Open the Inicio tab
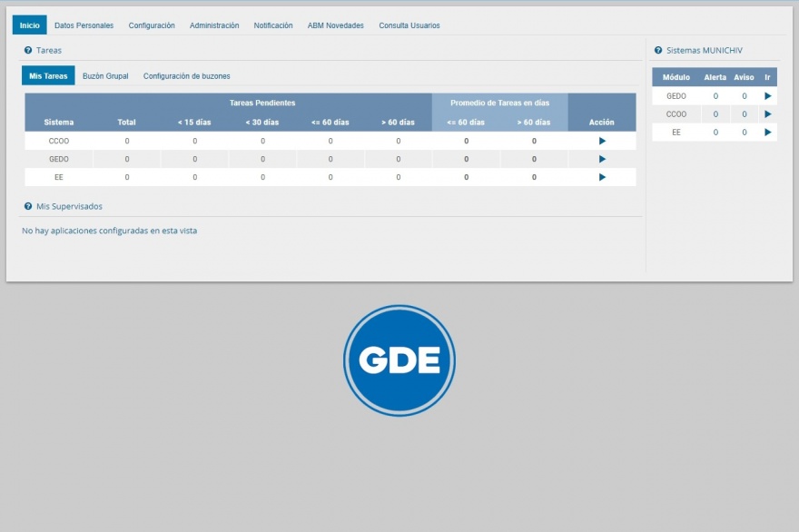The image size is (799, 532). point(30,25)
